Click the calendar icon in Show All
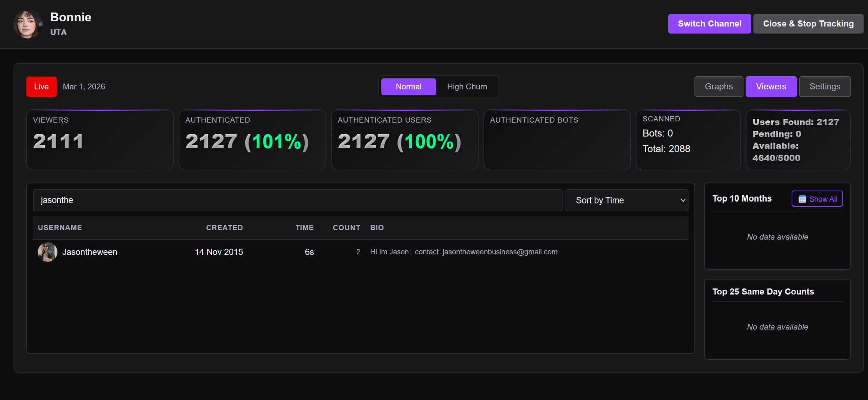This screenshot has height=400, width=868. coord(802,199)
